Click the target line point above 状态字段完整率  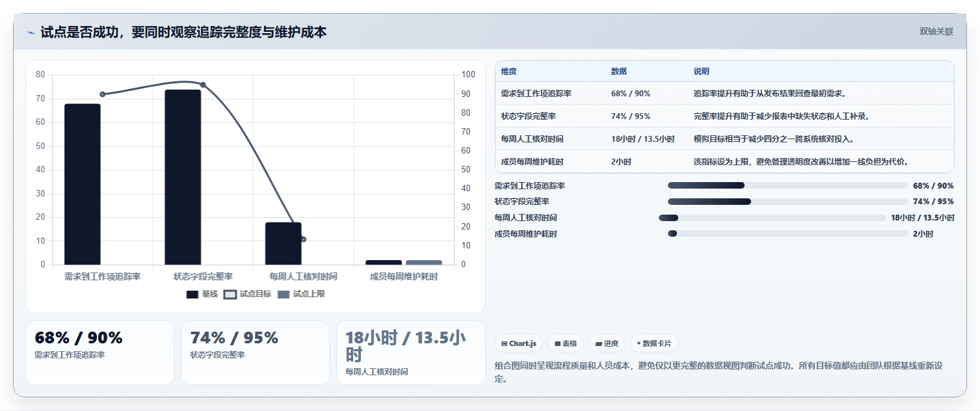tap(203, 85)
